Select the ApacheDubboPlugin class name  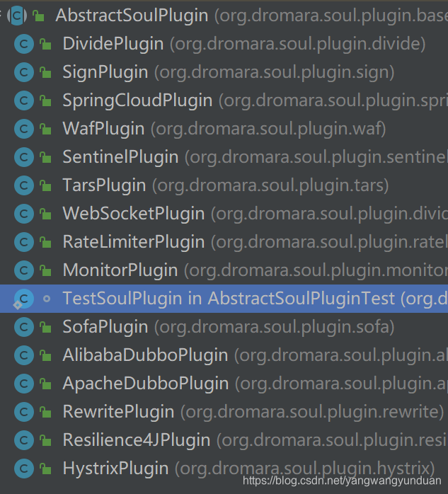click(x=146, y=384)
